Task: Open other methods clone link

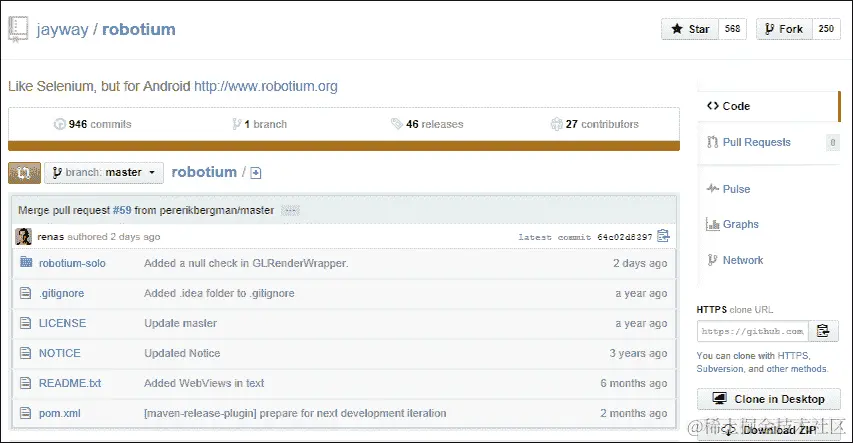Action: (796, 368)
